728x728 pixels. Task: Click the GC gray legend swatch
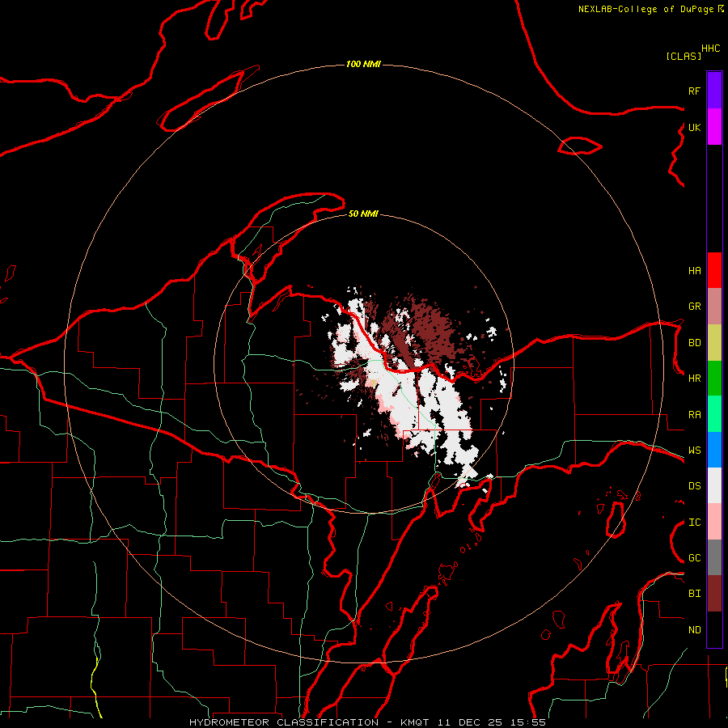714,557
